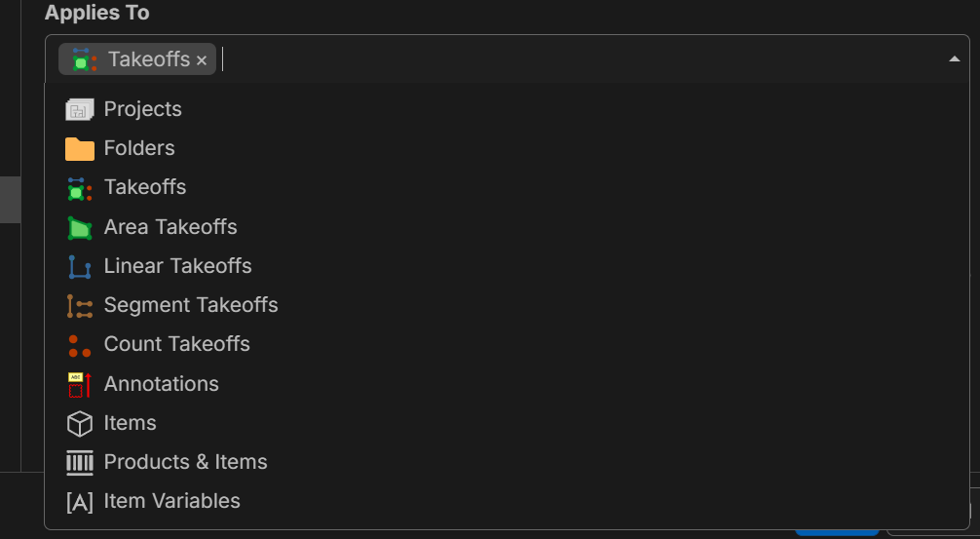Click the red Count Takeoffs dots icon
Viewport: 980px width, 539px height.
click(x=79, y=345)
